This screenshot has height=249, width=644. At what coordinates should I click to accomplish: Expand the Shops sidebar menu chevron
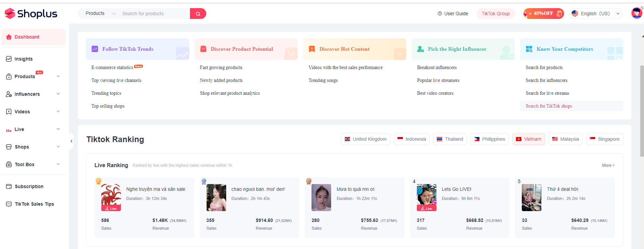[58, 146]
